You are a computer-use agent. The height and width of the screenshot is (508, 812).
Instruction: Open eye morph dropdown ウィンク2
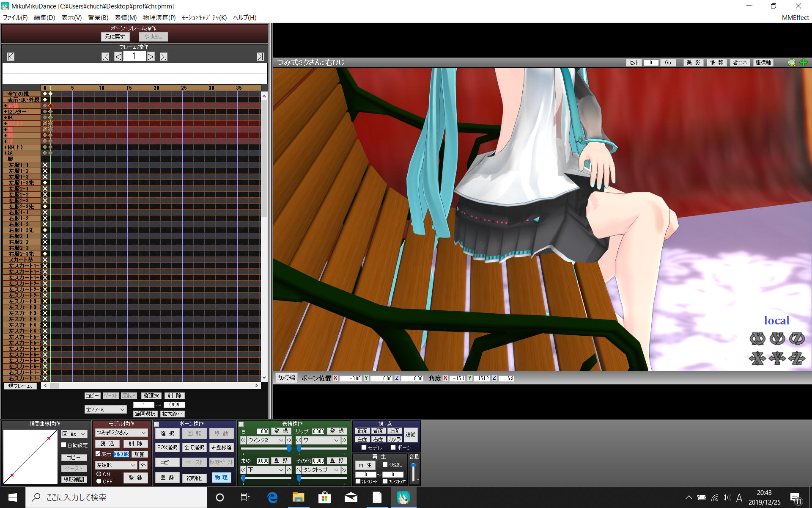266,440
